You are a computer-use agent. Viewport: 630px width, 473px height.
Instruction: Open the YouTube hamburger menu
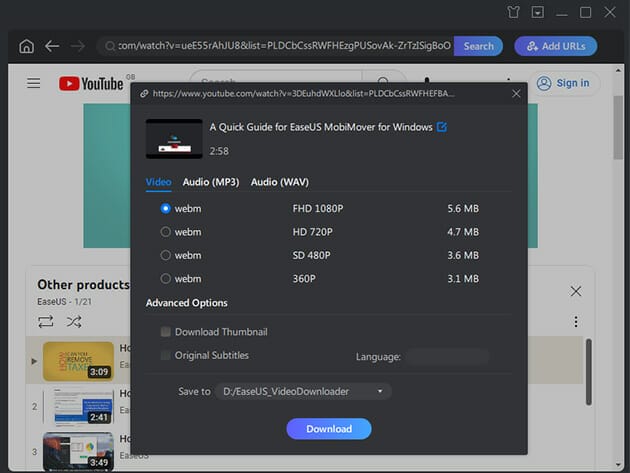tap(34, 84)
